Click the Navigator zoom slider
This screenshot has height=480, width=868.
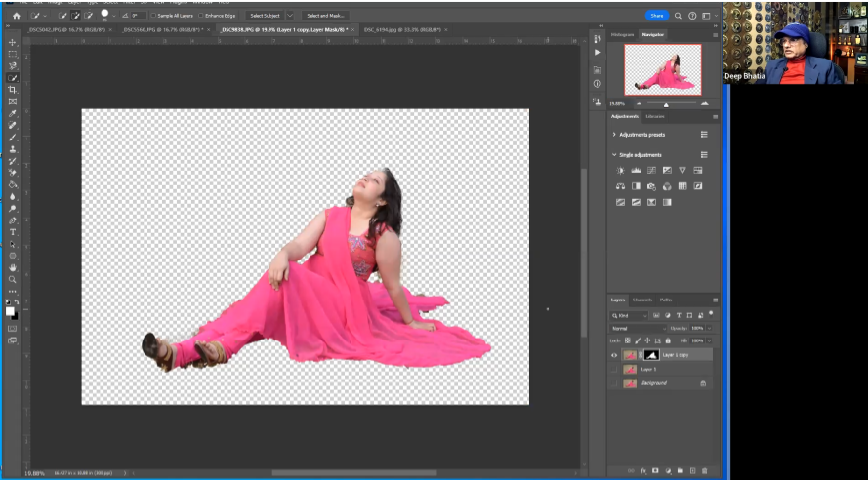(666, 103)
